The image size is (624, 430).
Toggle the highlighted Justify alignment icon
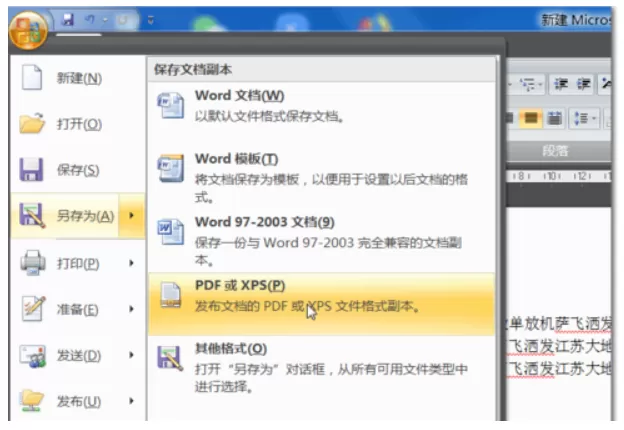(x=531, y=118)
